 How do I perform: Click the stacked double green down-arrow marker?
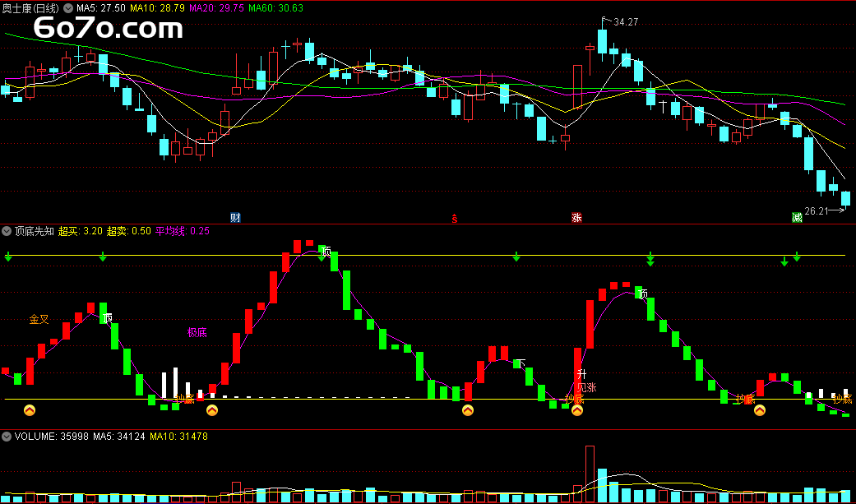click(650, 259)
